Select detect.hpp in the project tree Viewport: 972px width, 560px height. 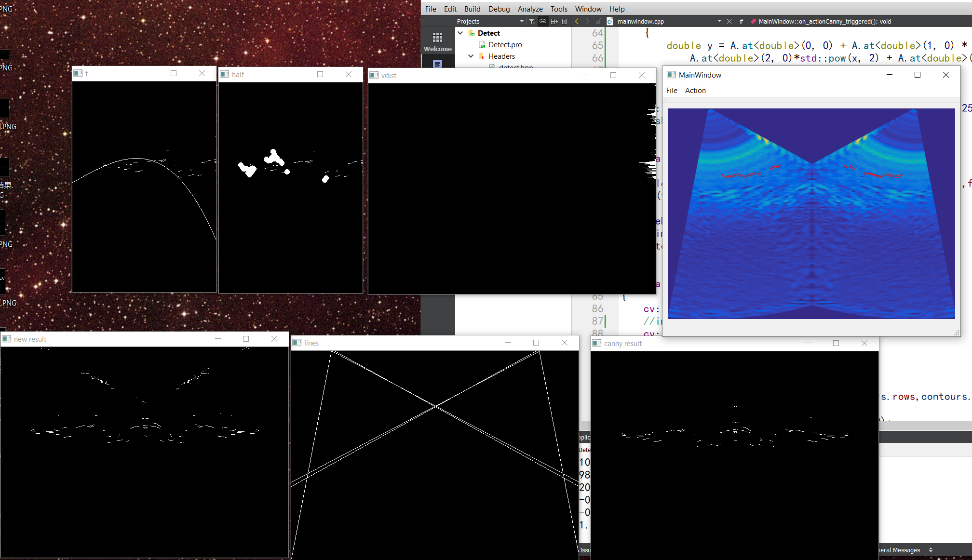coord(510,67)
